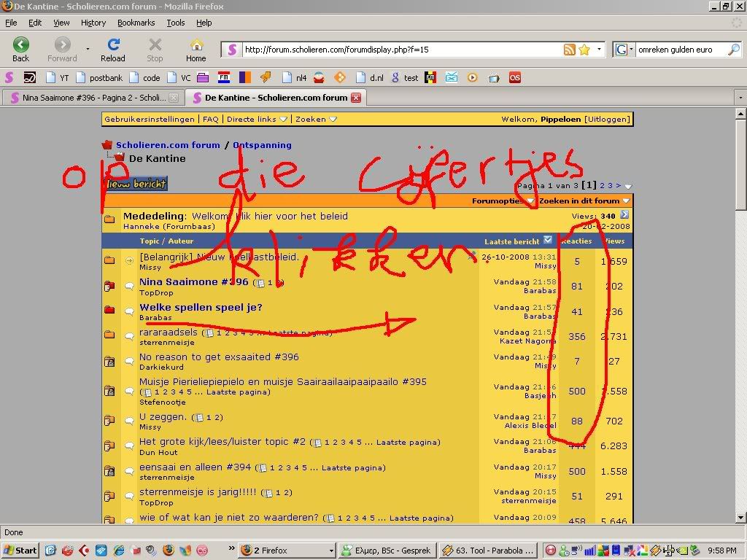Image resolution: width=747 pixels, height=560 pixels.
Task: Click the RSS feed icon in address bar
Action: 569,50
